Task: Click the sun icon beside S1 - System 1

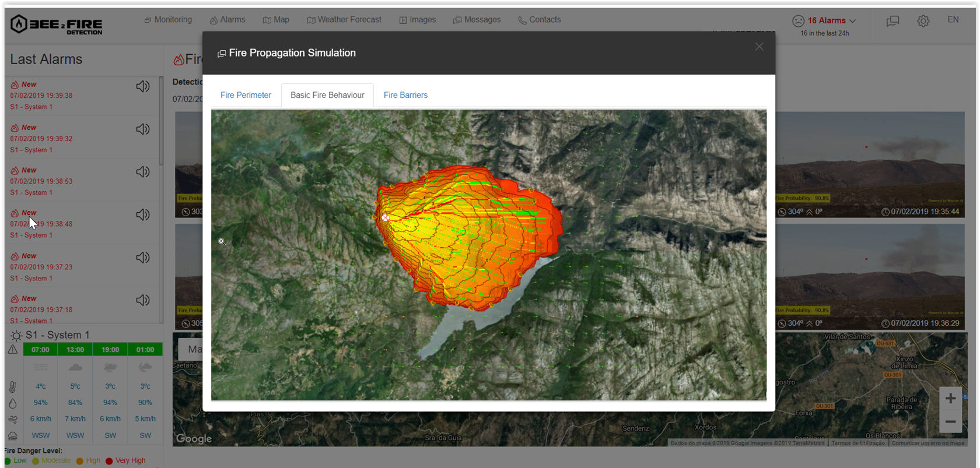Action: [16, 335]
